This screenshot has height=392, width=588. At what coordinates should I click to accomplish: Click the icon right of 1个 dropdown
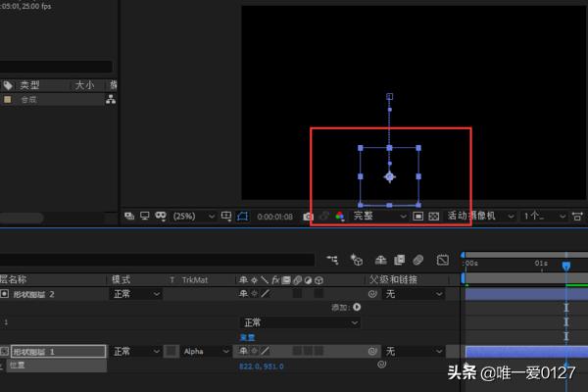point(577,216)
